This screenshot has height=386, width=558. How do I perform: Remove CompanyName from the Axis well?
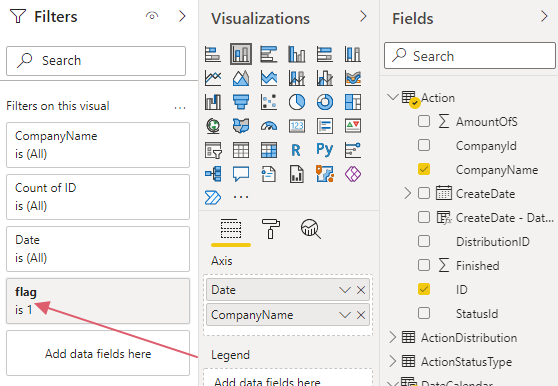[361, 315]
